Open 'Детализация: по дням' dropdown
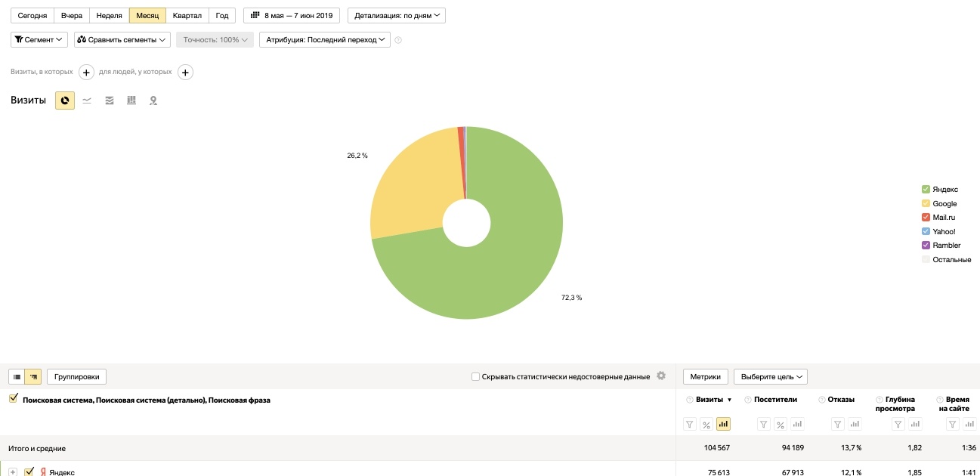Screen dimensions: 980x476 point(396,15)
